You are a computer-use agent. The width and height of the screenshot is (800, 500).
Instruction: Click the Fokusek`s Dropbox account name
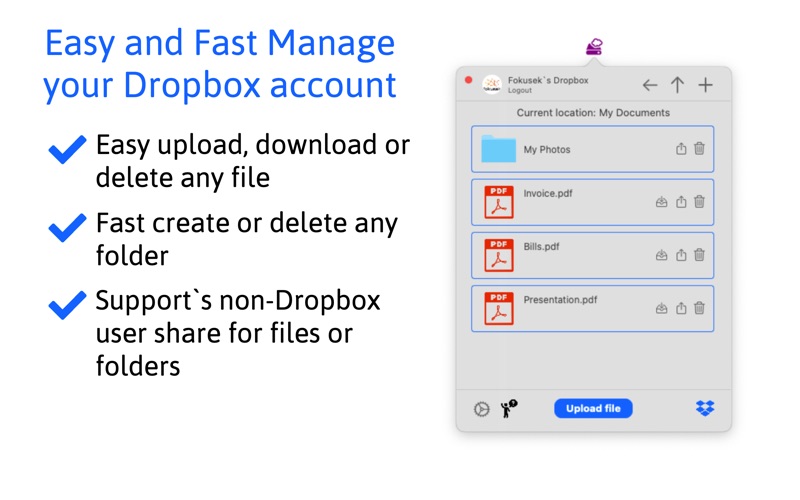(547, 80)
